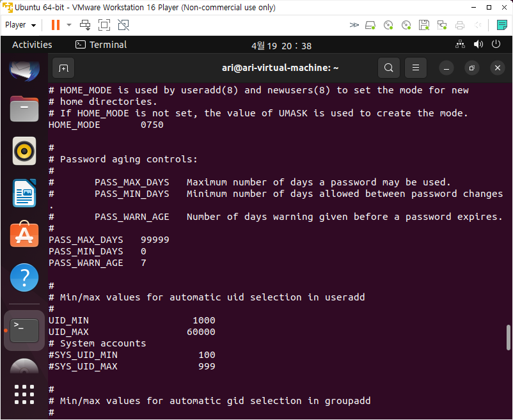Pause the virtual machine
Viewport: 513px width, 420px height.
55,25
